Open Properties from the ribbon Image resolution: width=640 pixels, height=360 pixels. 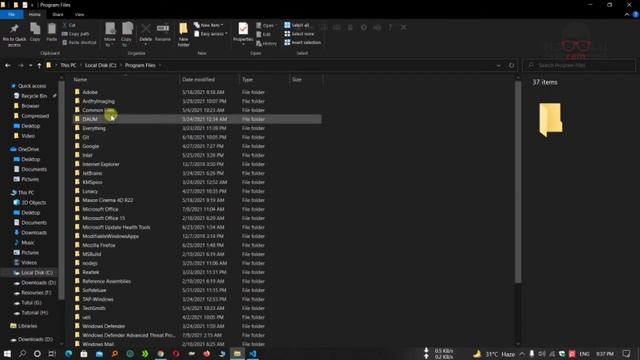click(x=243, y=33)
